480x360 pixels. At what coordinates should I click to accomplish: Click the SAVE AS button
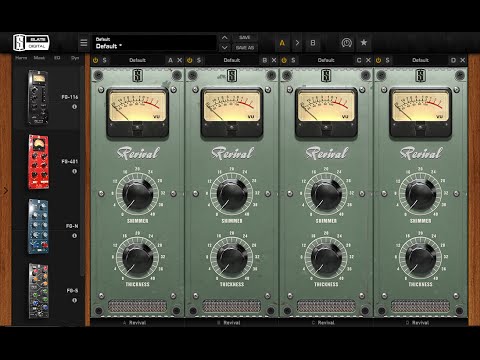(x=245, y=48)
